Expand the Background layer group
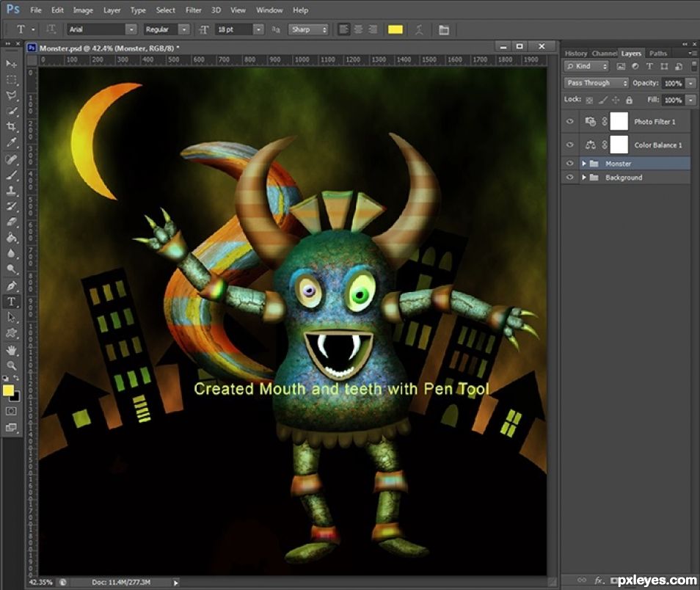The width and height of the screenshot is (700, 590). pos(584,178)
